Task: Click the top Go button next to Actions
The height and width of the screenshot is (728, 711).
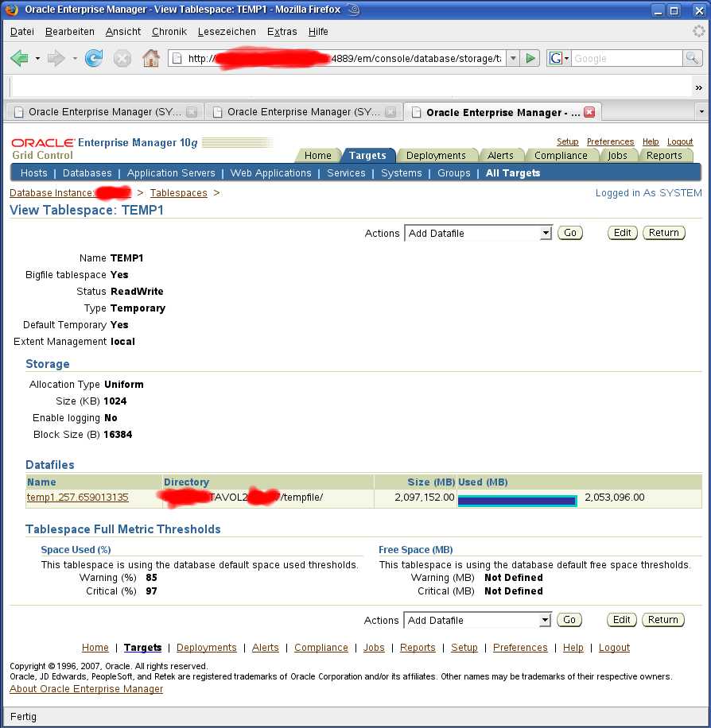Action: [570, 233]
